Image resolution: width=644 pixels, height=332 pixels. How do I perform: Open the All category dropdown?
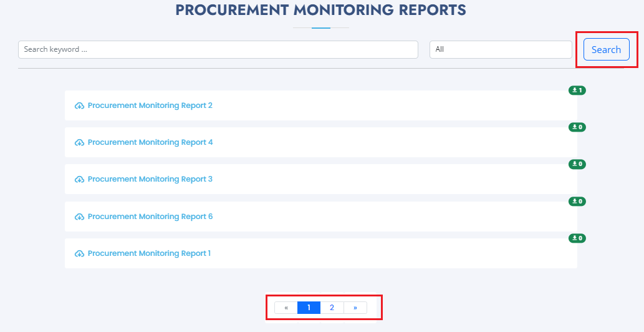(x=501, y=49)
